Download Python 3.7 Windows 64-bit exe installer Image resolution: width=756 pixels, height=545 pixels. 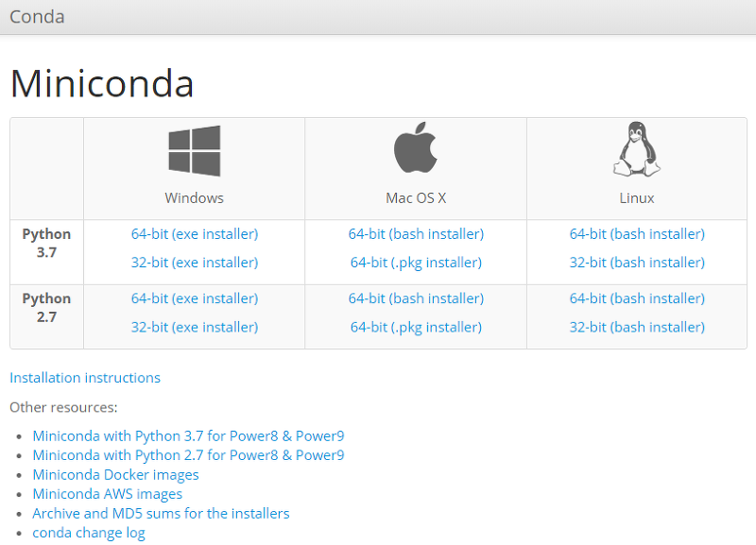coord(195,234)
